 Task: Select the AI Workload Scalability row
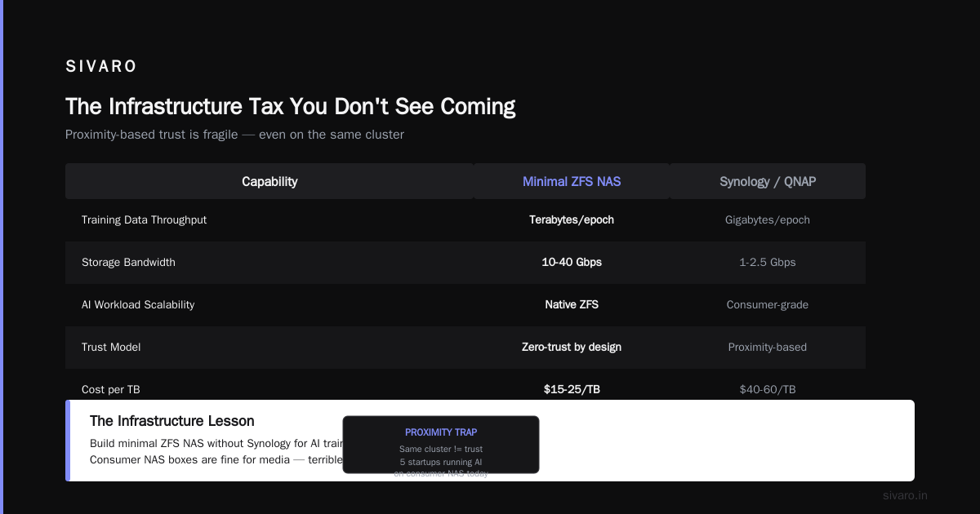(x=465, y=305)
